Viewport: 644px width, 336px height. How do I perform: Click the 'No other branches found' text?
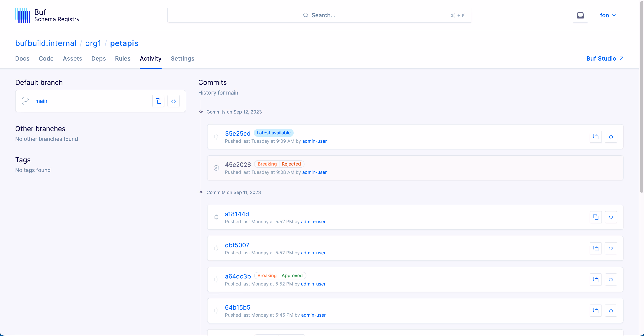coord(47,139)
